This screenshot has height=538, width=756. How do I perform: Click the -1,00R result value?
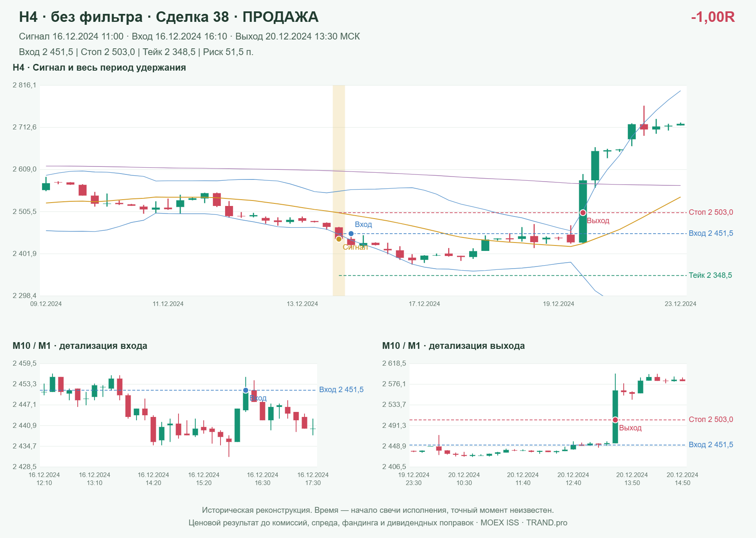[x=713, y=17]
